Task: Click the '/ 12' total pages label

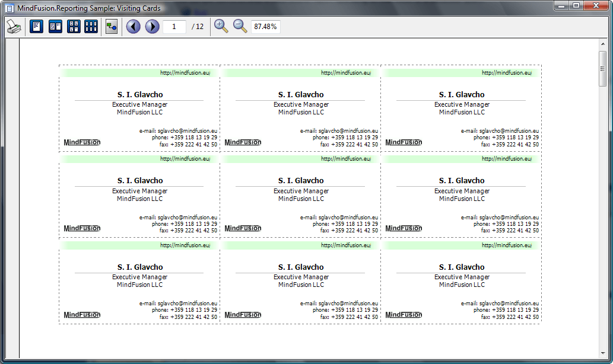Action: (198, 27)
